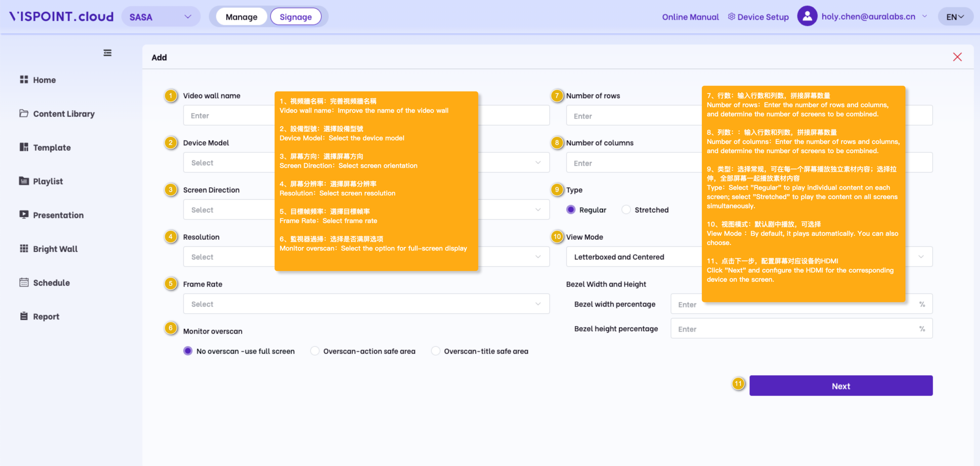Click the Next button
Image resolution: width=980 pixels, height=466 pixels.
841,386
